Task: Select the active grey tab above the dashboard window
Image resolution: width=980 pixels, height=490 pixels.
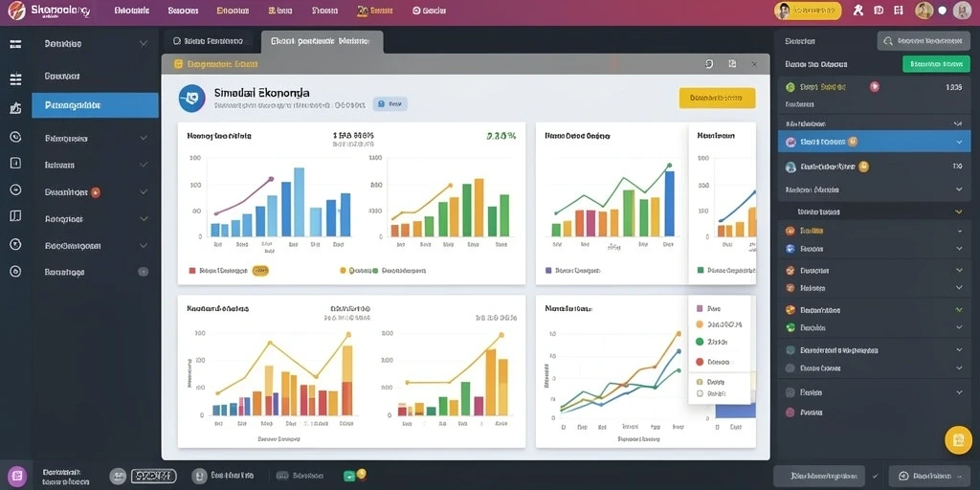Action: [x=322, y=42]
